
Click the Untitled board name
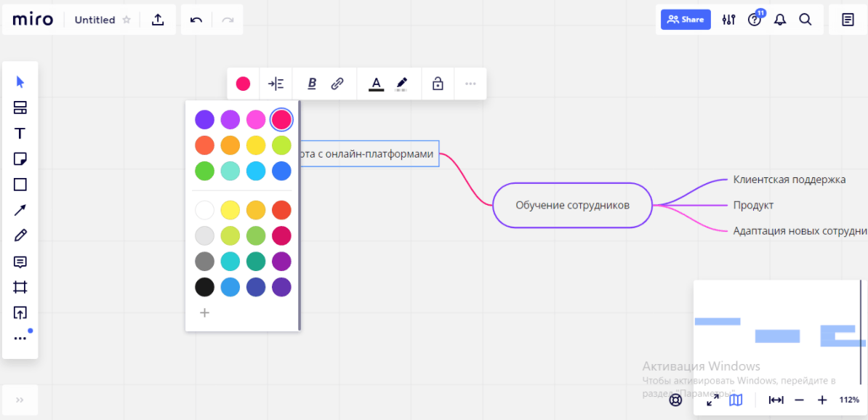point(95,20)
